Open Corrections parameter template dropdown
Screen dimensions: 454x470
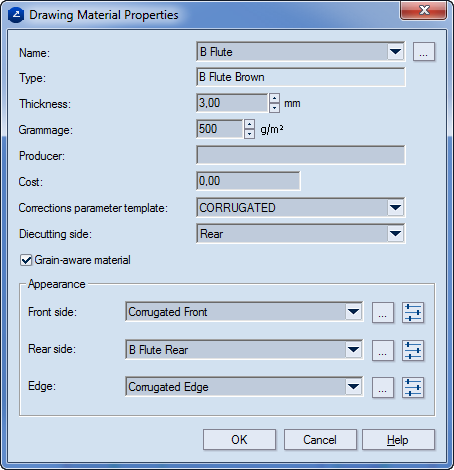[395, 208]
